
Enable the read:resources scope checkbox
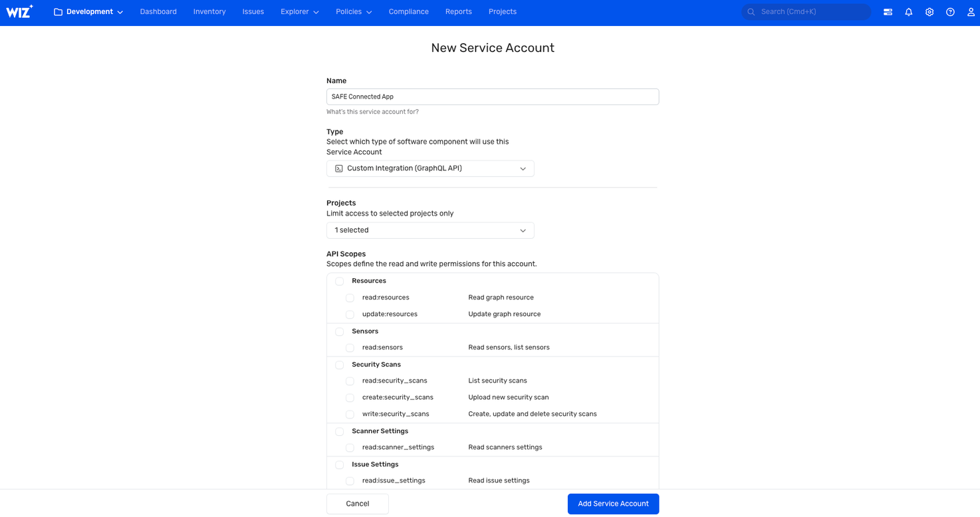350,298
